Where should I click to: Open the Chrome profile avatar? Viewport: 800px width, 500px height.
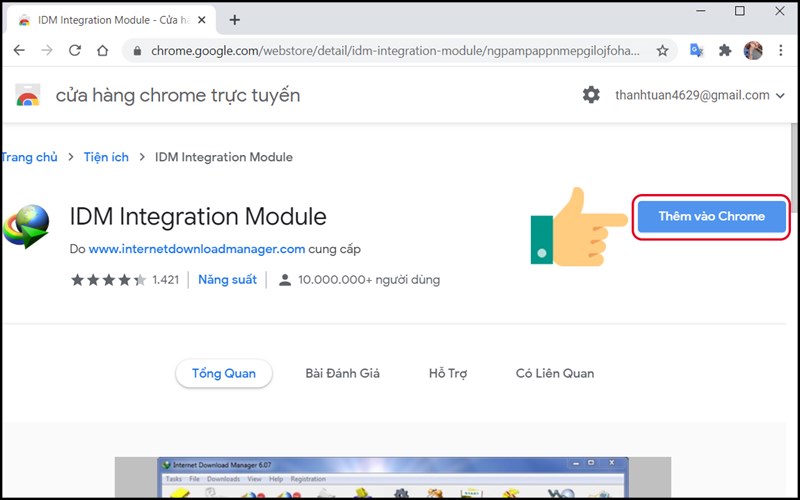click(753, 51)
